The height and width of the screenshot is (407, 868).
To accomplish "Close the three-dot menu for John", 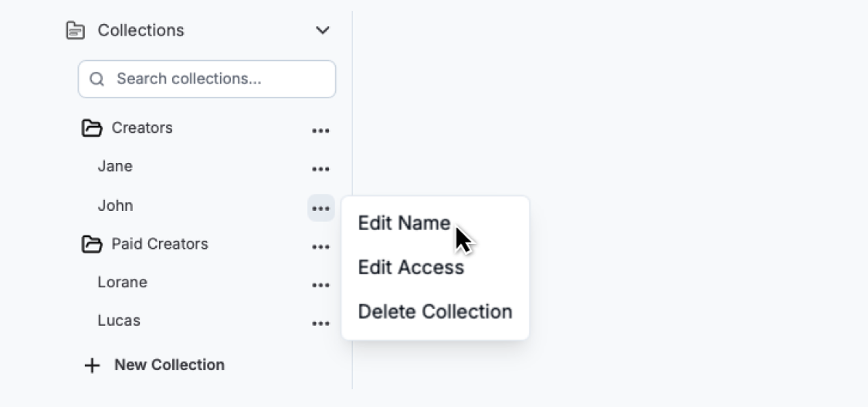I will (x=320, y=209).
